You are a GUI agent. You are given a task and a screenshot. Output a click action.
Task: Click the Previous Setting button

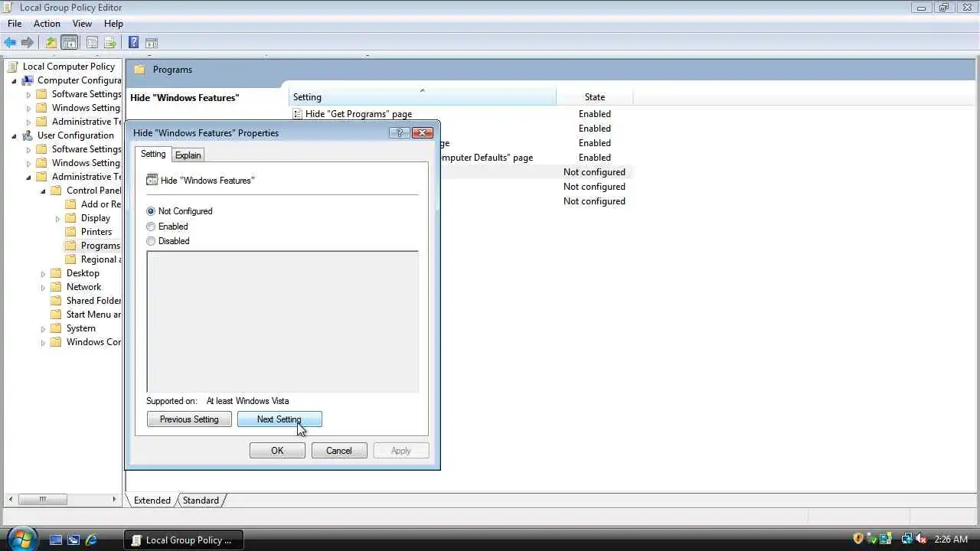click(x=189, y=419)
